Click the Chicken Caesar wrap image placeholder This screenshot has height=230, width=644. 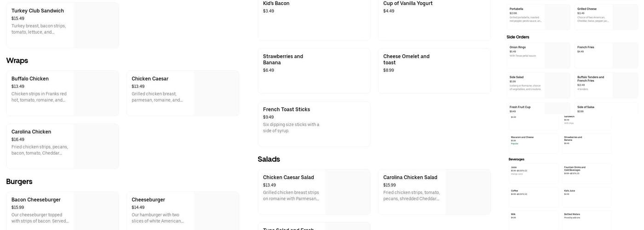(216, 93)
